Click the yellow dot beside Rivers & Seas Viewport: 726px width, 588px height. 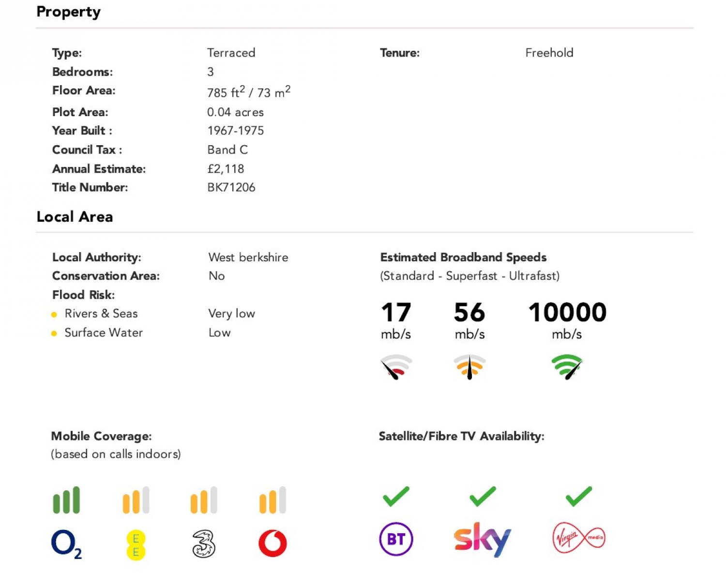coord(54,315)
